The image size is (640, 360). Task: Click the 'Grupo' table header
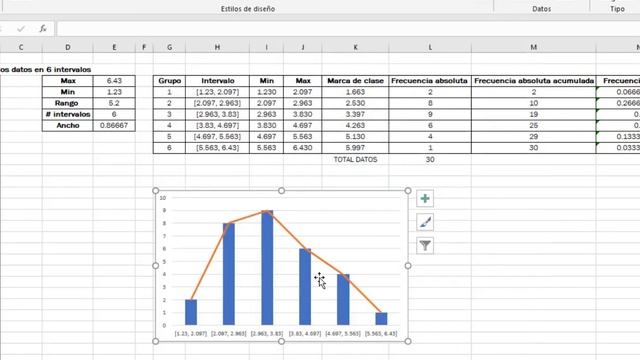coord(169,81)
